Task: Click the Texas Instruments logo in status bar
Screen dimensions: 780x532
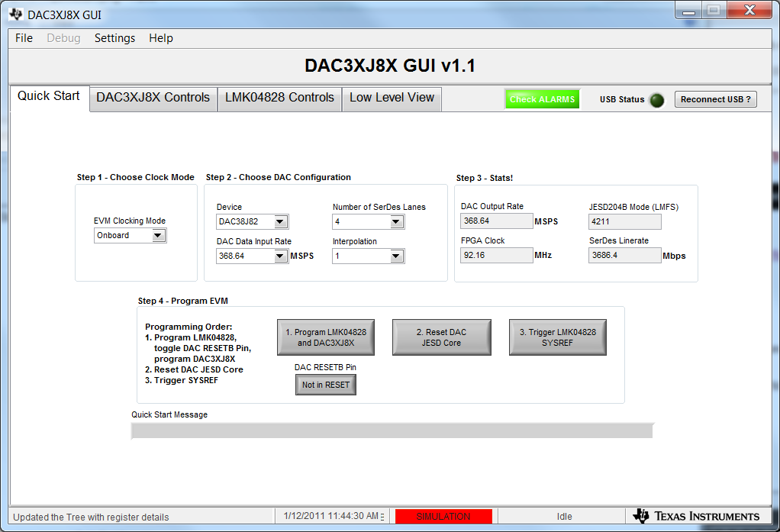Action: point(696,516)
